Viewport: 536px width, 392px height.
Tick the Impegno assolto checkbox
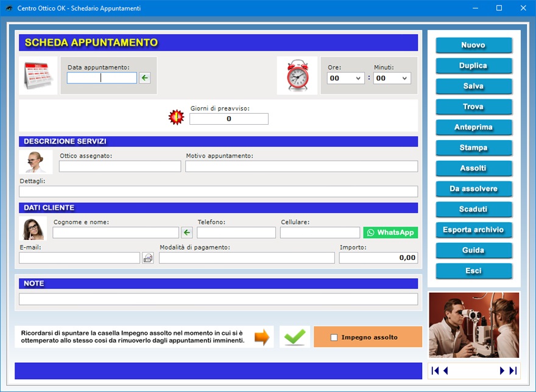point(334,337)
